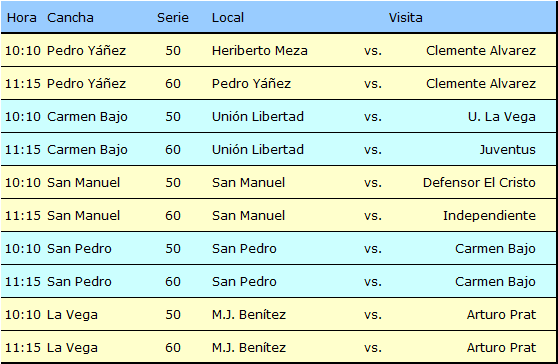Click the Cancha column header

[70, 17]
